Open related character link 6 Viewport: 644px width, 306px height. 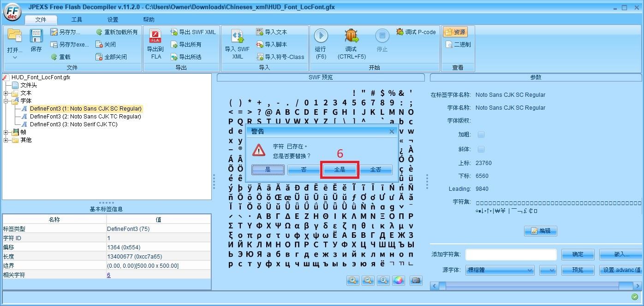click(109, 275)
